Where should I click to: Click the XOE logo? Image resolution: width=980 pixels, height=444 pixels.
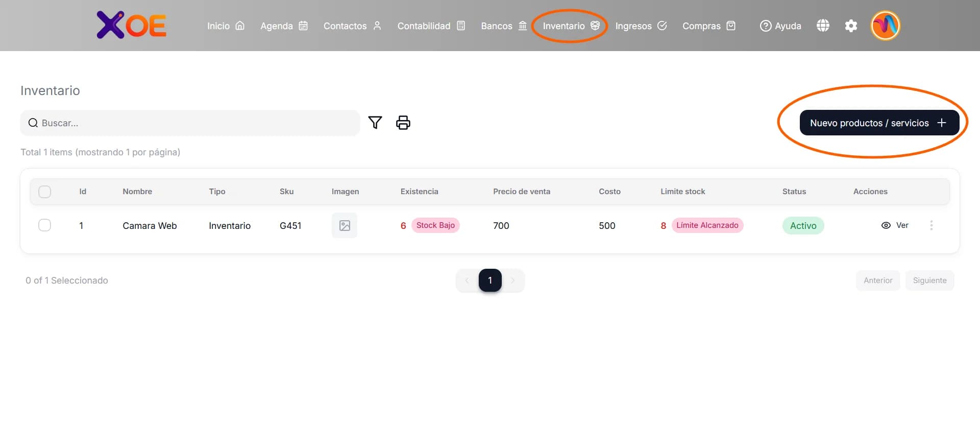click(131, 25)
